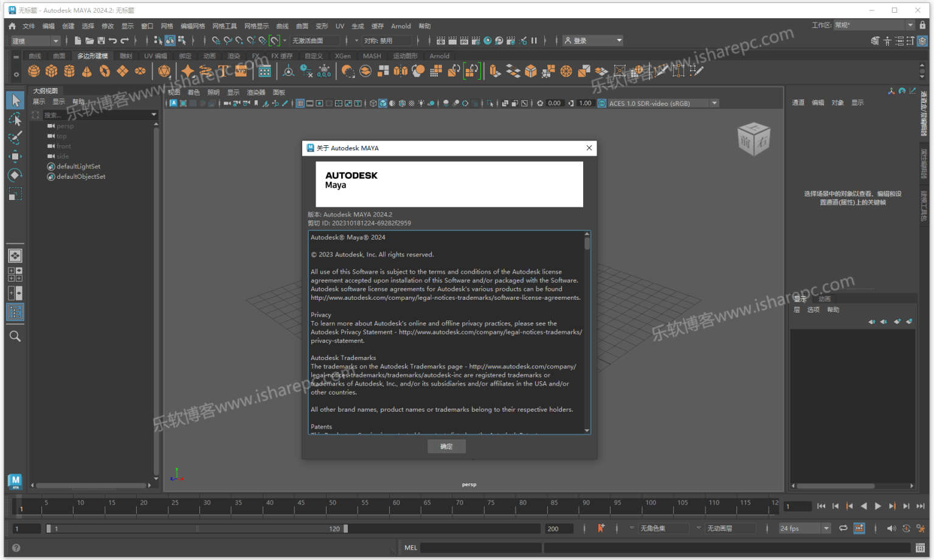
Task: Click the polygon cube shelf icon
Action: 52,71
